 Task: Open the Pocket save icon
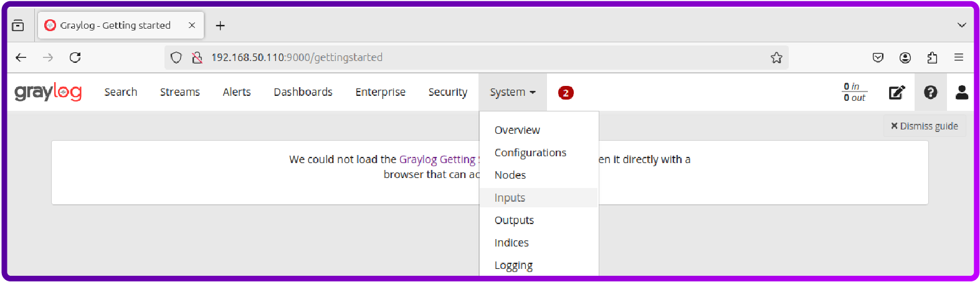[x=878, y=57]
